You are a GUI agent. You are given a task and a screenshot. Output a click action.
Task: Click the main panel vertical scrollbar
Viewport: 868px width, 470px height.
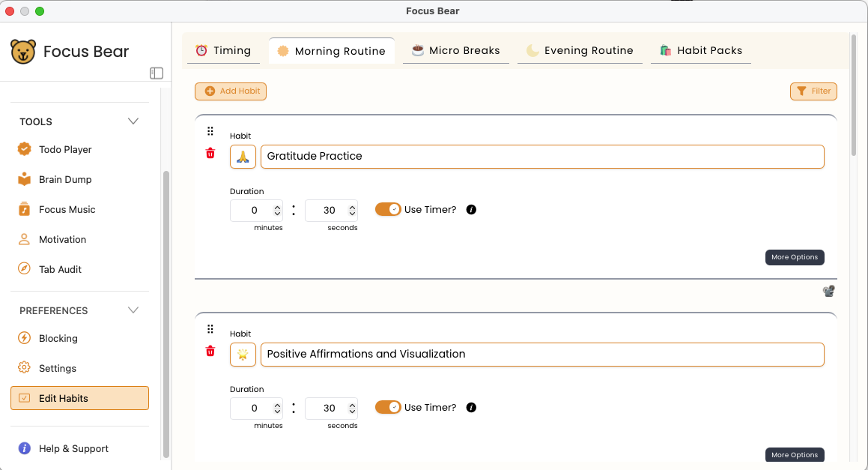[853, 94]
